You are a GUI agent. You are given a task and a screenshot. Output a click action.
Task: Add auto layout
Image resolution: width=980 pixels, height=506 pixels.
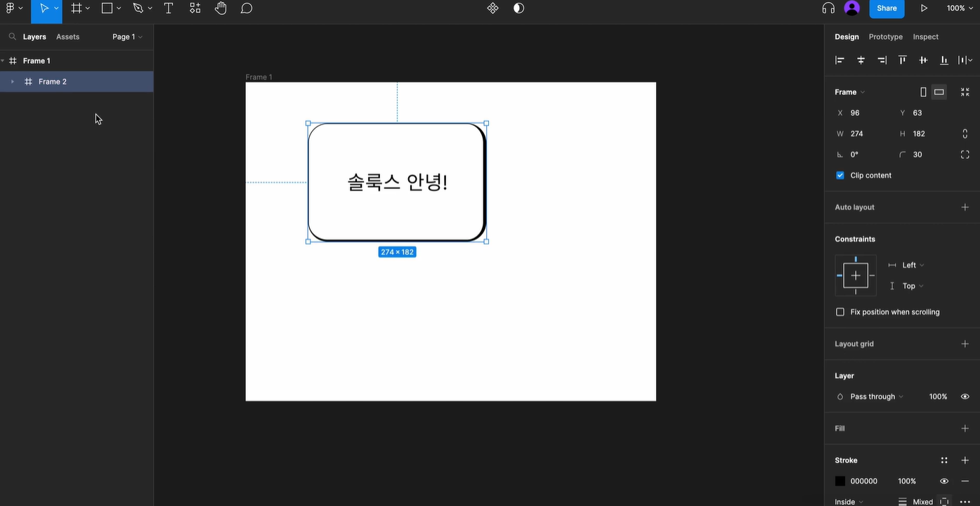(965, 207)
